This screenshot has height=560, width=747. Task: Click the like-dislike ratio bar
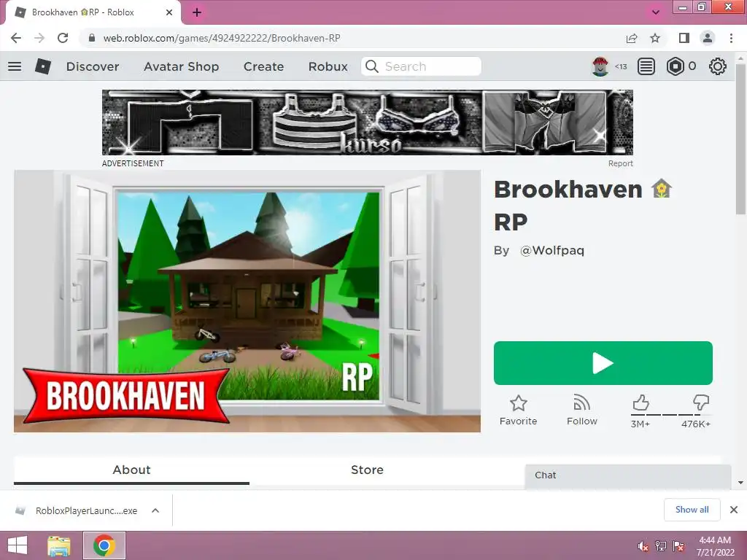[671, 415]
